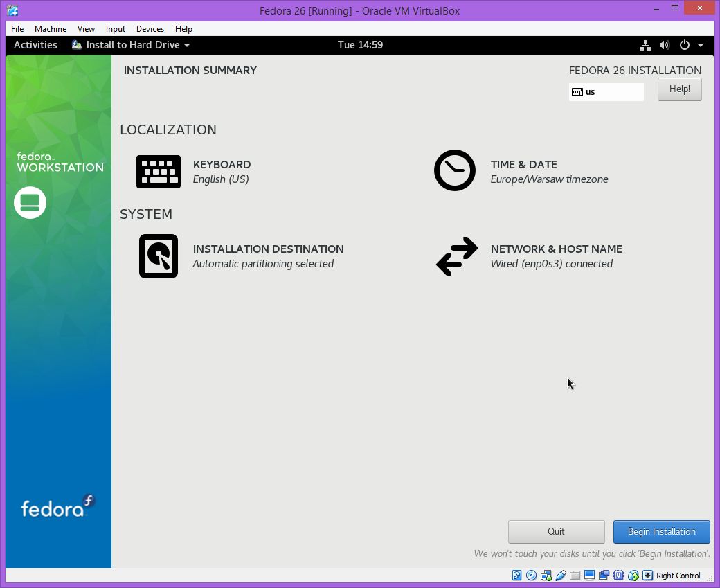Image resolution: width=720 pixels, height=588 pixels.
Task: Click the Right Control host key label
Action: [678, 576]
